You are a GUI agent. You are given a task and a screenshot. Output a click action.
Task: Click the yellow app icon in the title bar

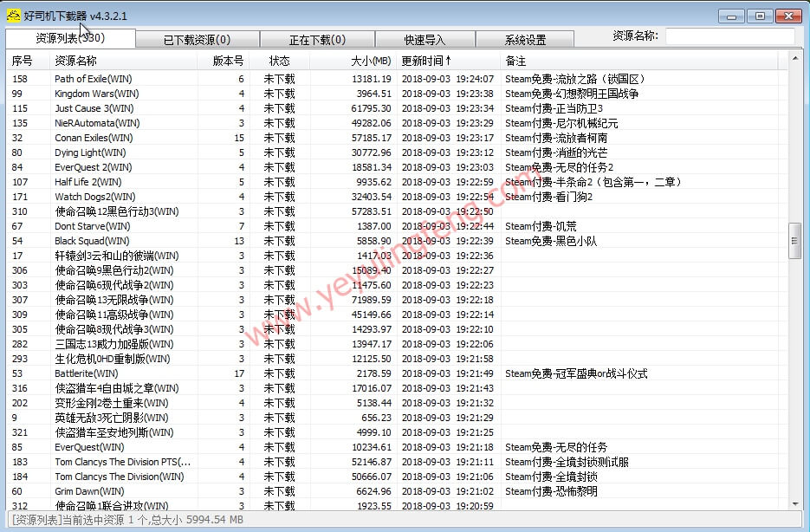tap(14, 16)
